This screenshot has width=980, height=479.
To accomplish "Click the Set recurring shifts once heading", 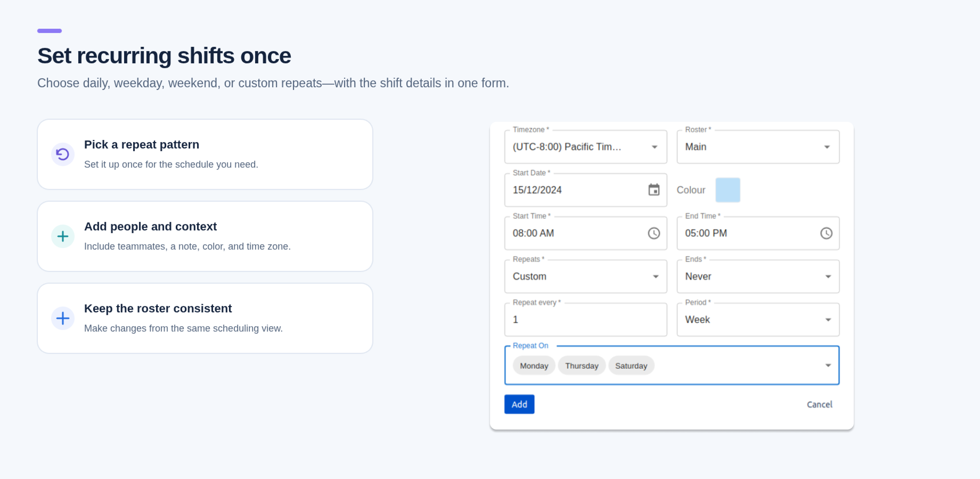I will click(164, 56).
